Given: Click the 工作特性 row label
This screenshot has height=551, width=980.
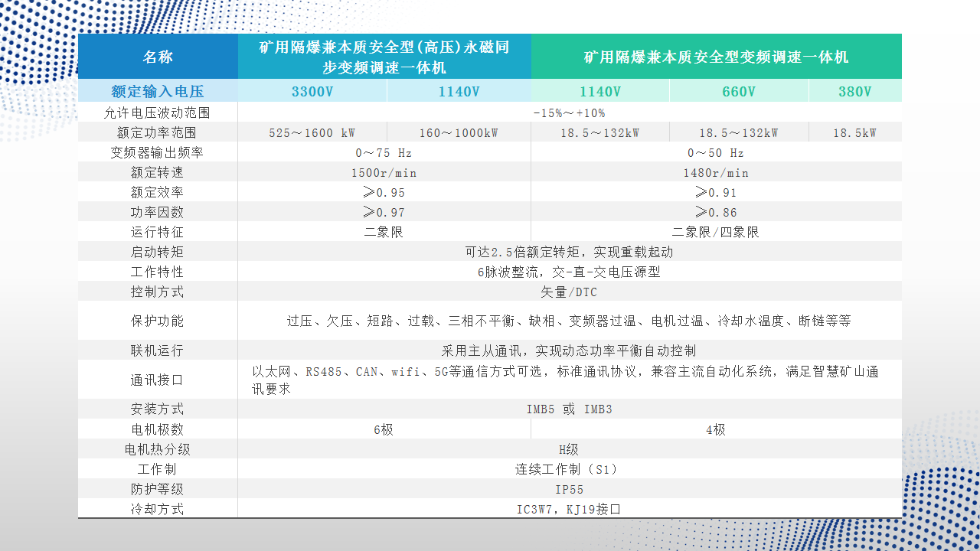Looking at the screenshot, I should coord(157,272).
